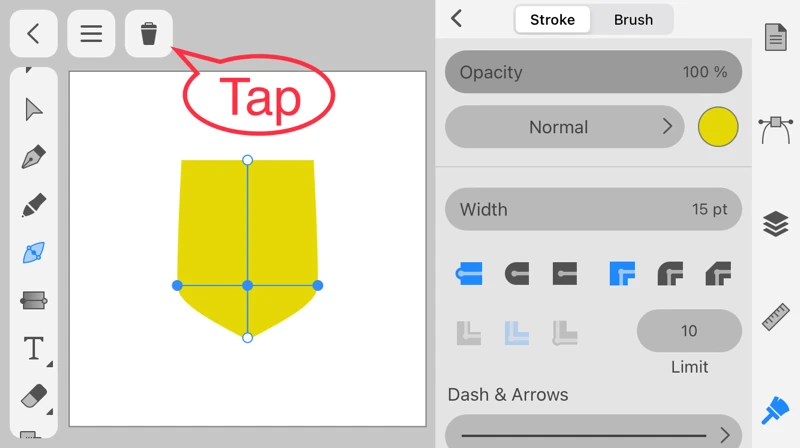Image resolution: width=800 pixels, height=448 pixels.
Task: Open the yellow stroke color swatch
Action: 718,127
